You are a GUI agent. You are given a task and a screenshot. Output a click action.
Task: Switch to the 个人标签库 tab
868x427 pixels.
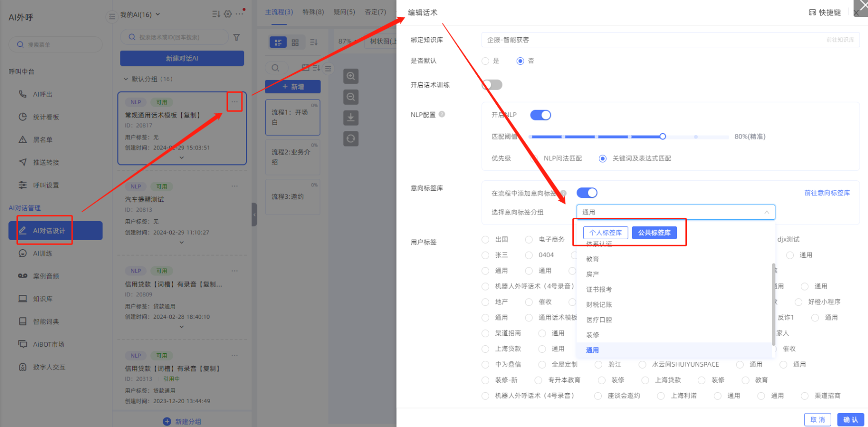click(605, 233)
